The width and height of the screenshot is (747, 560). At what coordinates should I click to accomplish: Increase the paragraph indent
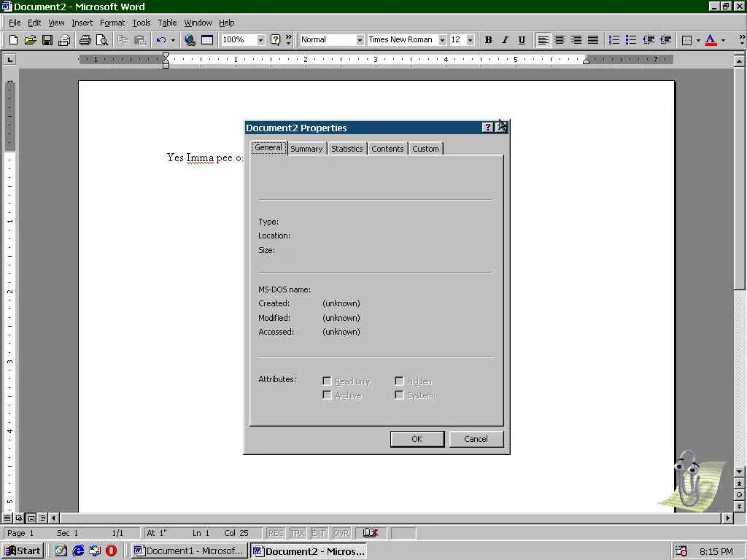tap(665, 40)
